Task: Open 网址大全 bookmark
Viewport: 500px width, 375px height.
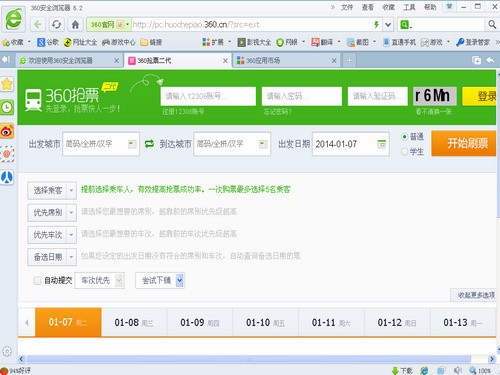Action: point(80,42)
